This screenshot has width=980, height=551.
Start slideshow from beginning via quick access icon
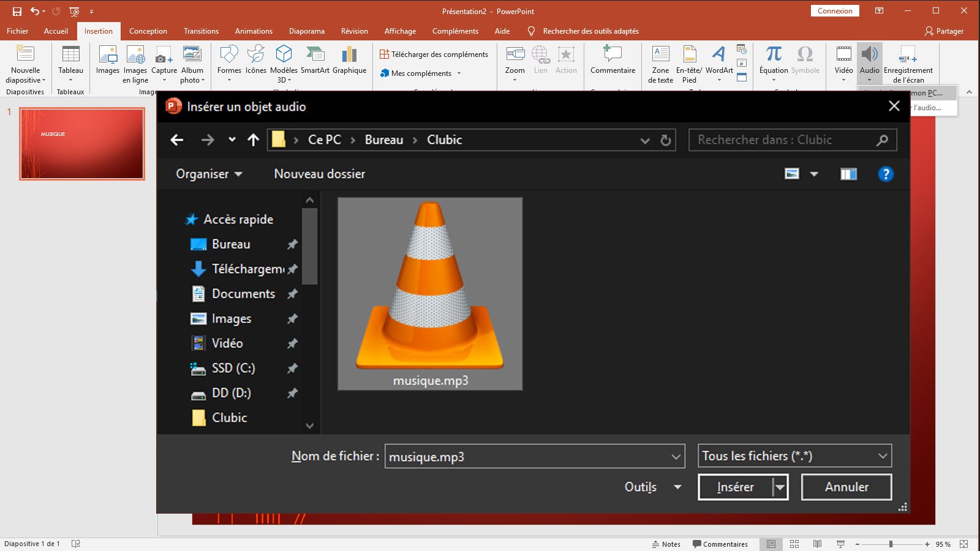[74, 11]
